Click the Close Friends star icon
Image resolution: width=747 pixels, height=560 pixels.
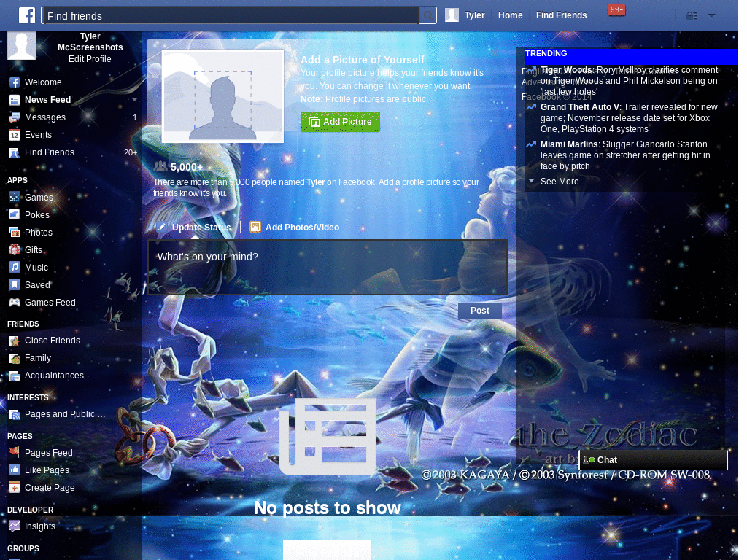tap(15, 341)
